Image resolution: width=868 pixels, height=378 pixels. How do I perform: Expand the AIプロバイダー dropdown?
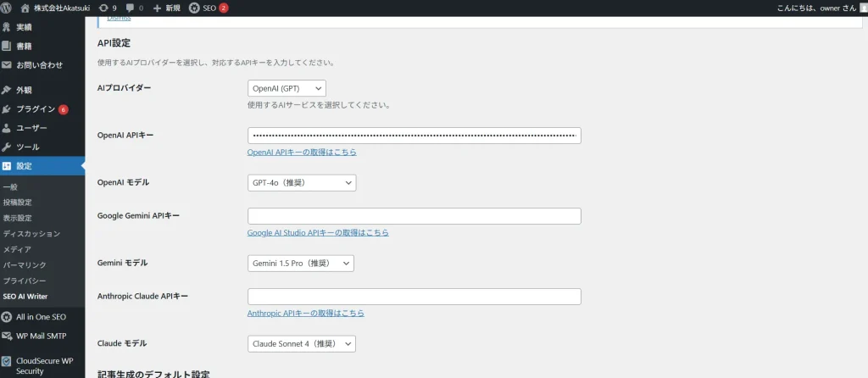point(287,88)
